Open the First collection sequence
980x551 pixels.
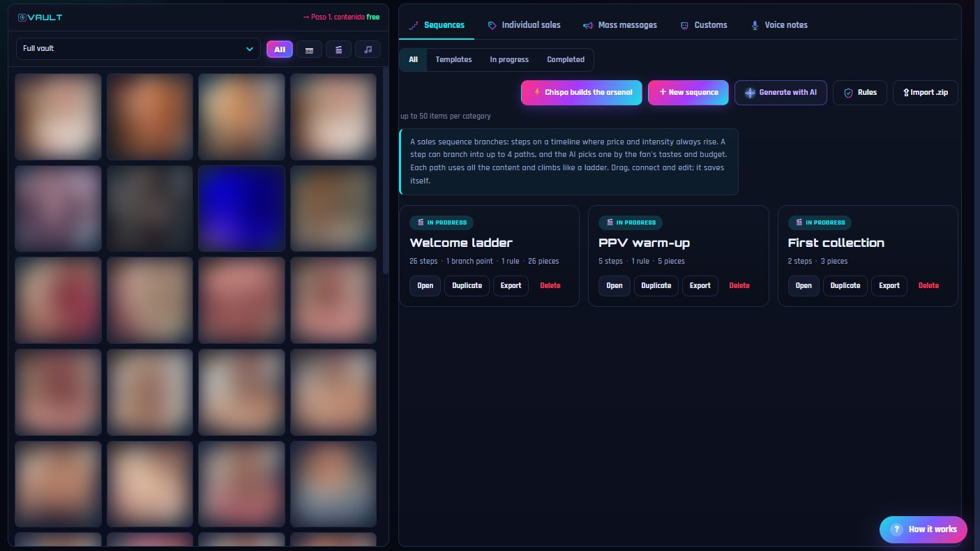click(804, 286)
